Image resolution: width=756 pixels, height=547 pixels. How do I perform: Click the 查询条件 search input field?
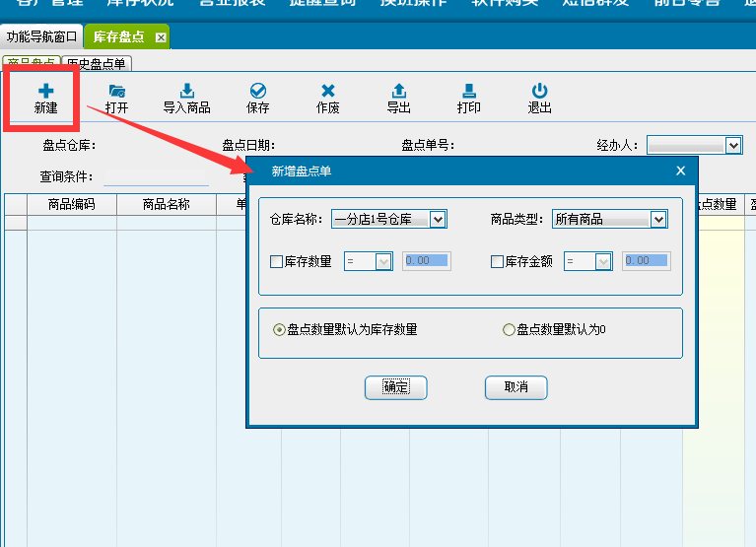click(x=156, y=177)
